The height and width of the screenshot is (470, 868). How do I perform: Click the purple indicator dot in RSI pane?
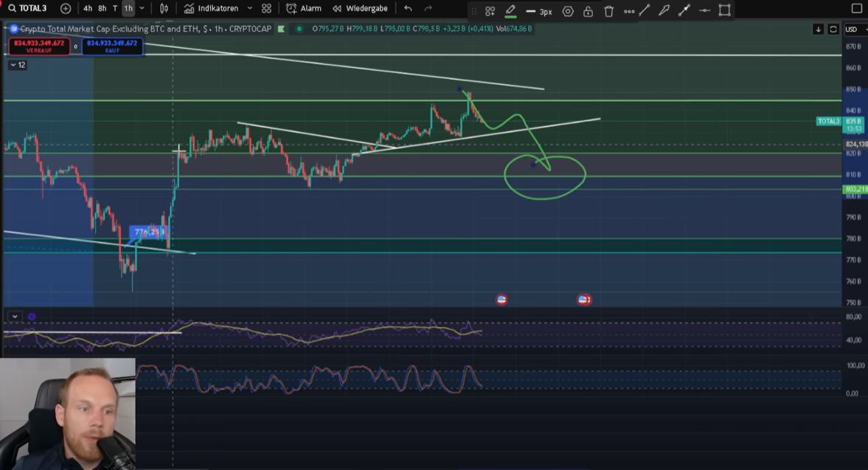32,317
